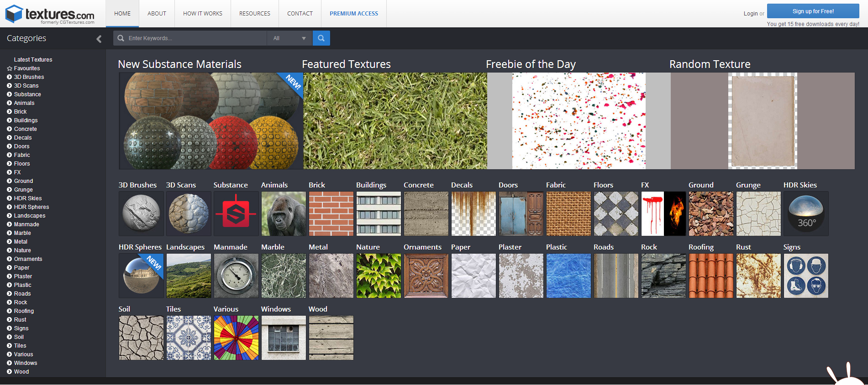
Task: Expand the Nature category in the sidebar
Action: click(x=10, y=250)
